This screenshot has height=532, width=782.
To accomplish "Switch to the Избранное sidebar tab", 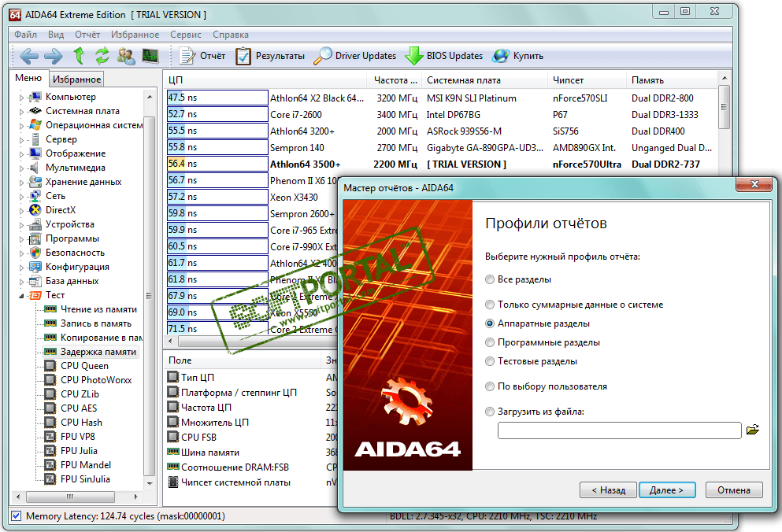I will click(x=77, y=79).
